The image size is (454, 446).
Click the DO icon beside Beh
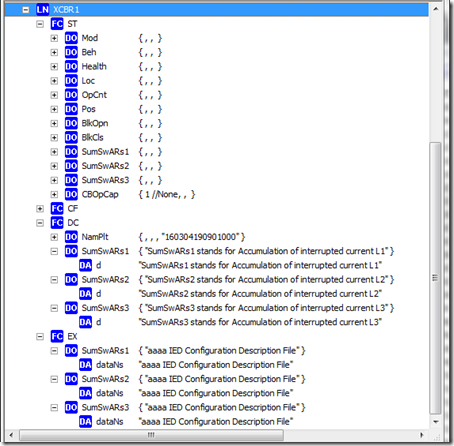[x=71, y=52]
